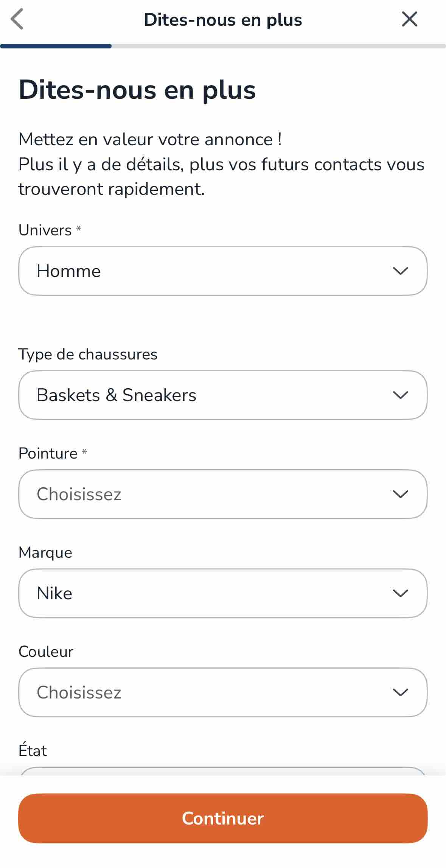
Task: Close the form with the X icon
Action: [x=409, y=19]
